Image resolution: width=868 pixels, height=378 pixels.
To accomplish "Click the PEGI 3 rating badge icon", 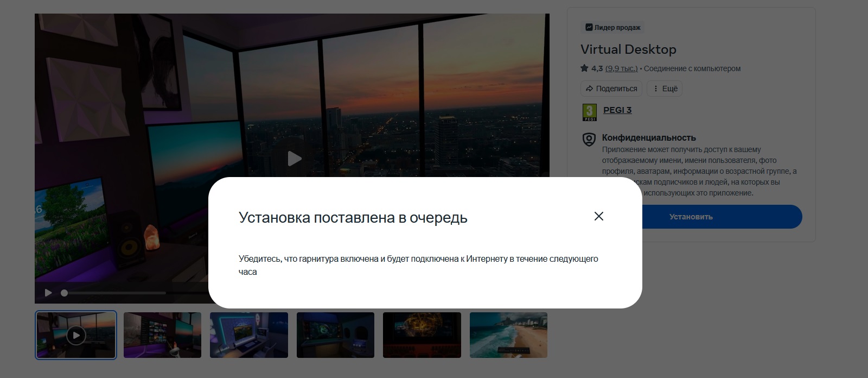I will click(x=589, y=112).
